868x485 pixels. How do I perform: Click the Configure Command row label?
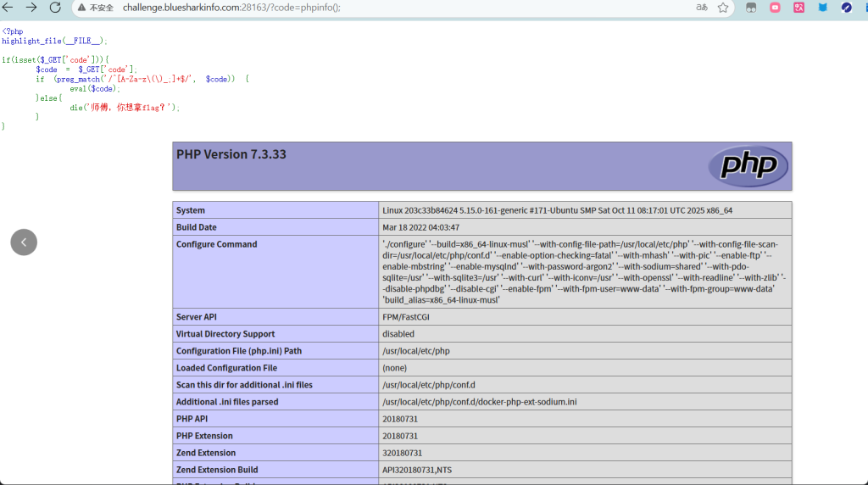pos(216,244)
